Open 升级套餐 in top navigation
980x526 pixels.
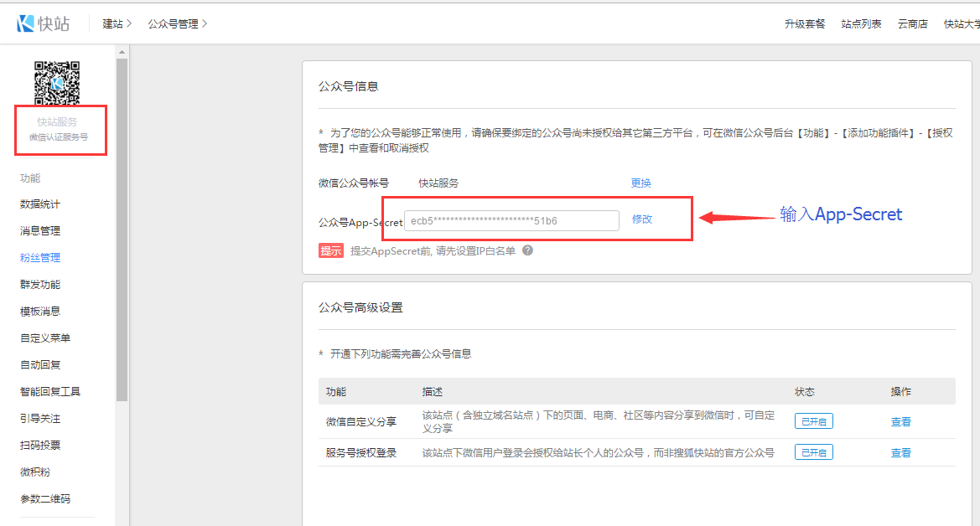click(804, 23)
